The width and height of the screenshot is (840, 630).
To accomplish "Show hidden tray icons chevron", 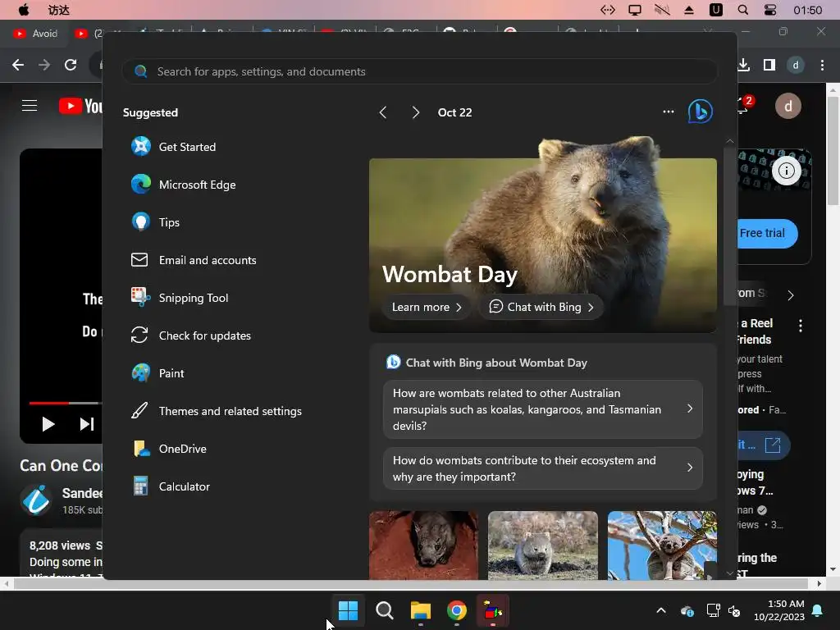I will (x=661, y=610).
